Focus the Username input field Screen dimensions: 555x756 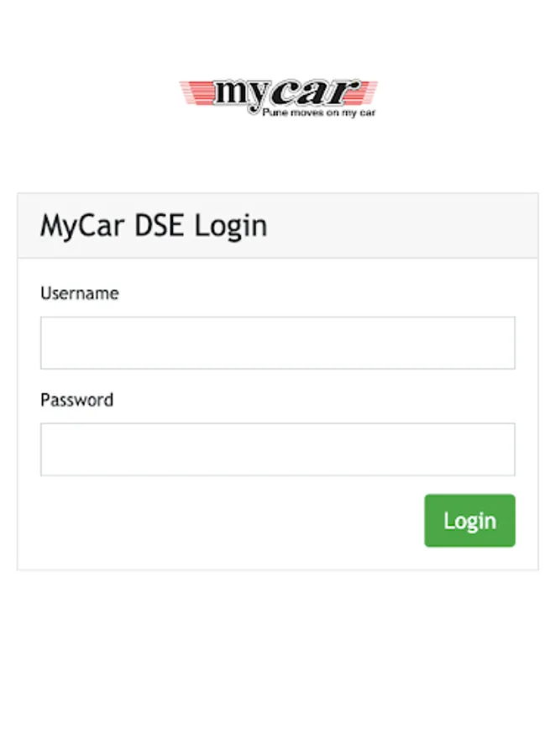pos(277,343)
